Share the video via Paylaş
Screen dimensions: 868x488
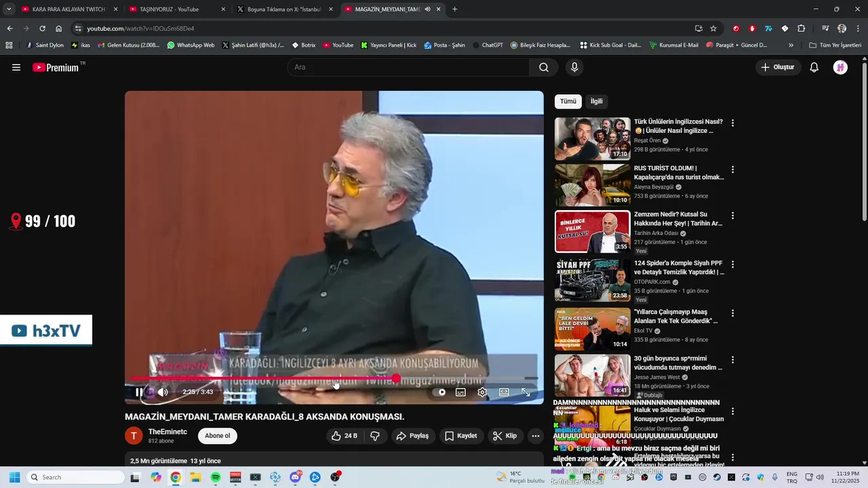coord(412,436)
